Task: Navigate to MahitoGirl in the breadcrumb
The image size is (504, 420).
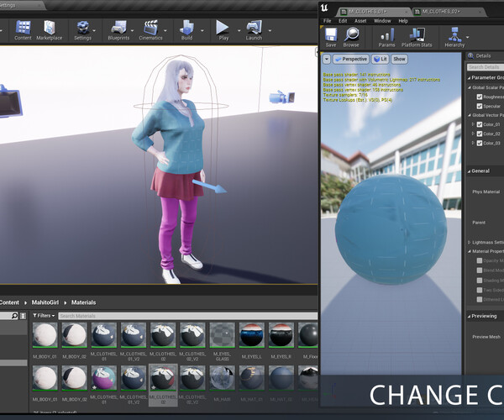Action: tap(45, 302)
